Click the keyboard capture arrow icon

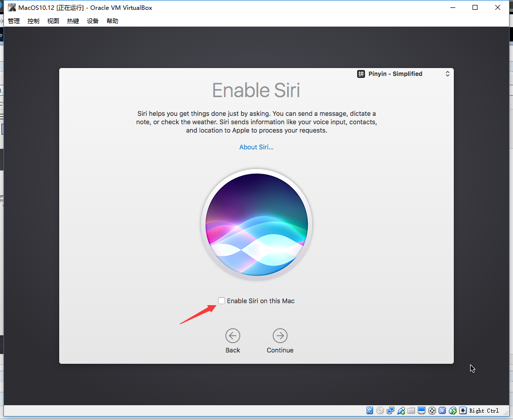(463, 411)
